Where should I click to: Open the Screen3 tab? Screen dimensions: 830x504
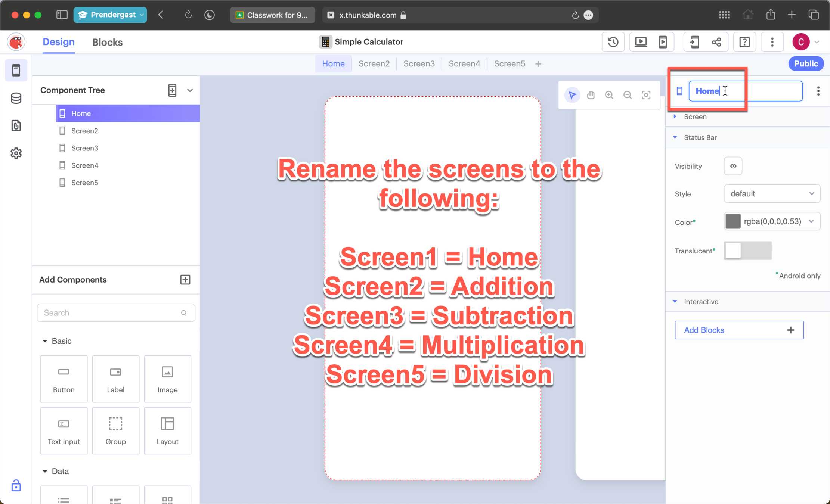(419, 64)
